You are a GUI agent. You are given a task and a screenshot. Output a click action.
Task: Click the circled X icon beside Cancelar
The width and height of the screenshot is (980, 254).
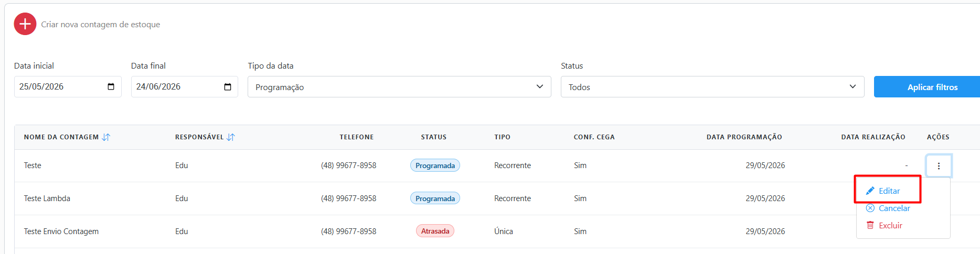(x=870, y=208)
